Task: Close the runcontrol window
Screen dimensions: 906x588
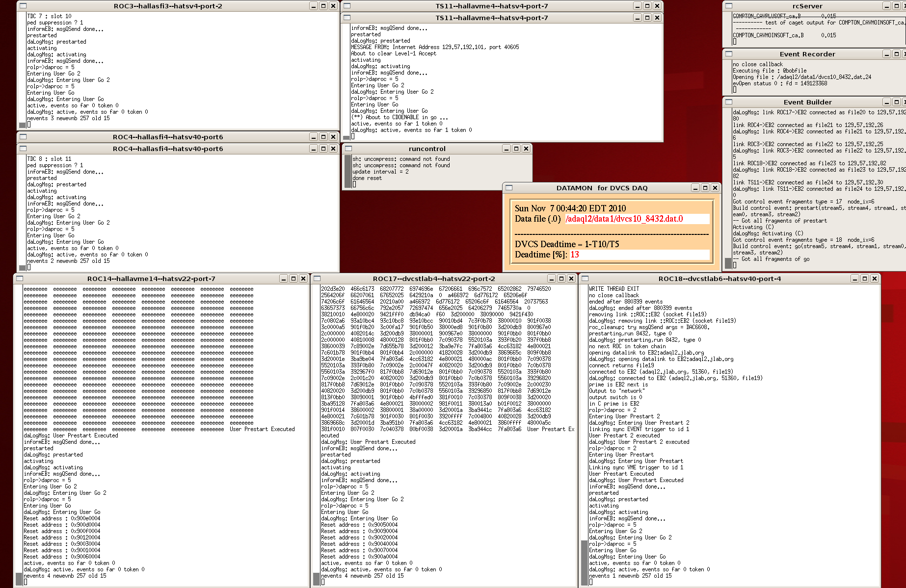Action: [526, 149]
